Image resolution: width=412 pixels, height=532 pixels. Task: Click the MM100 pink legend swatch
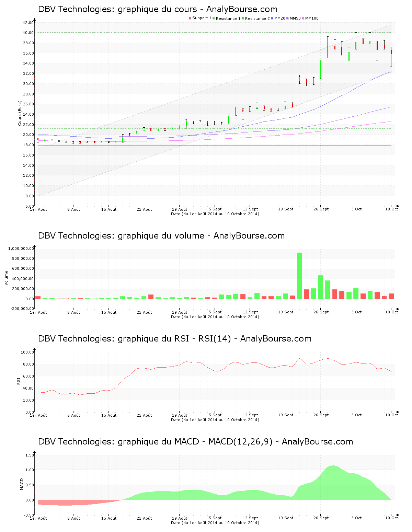303,18
